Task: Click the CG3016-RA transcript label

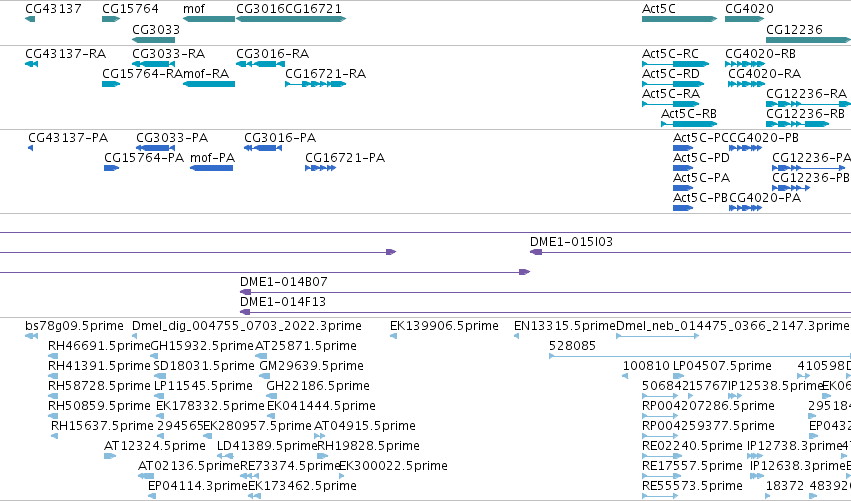Action: [272, 54]
